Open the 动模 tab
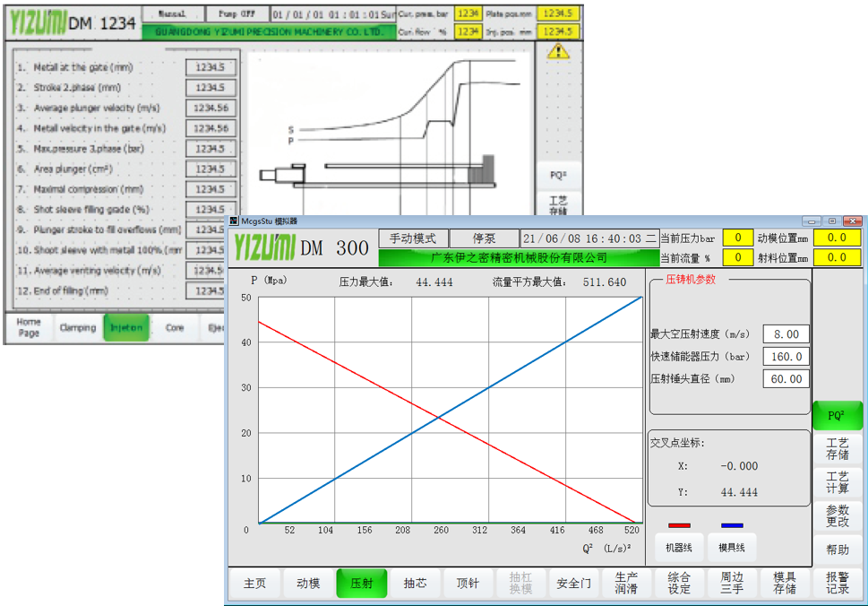This screenshot has height=606, width=868. [308, 583]
